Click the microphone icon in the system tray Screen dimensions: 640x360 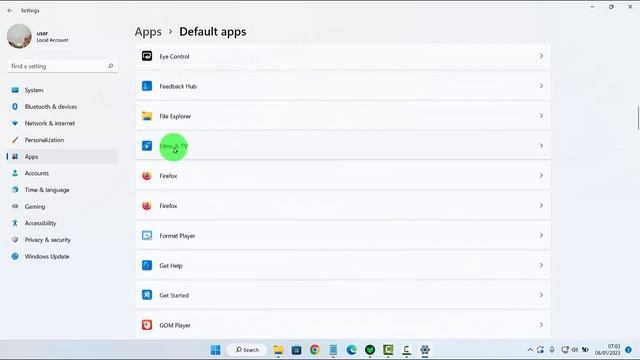[x=552, y=350]
